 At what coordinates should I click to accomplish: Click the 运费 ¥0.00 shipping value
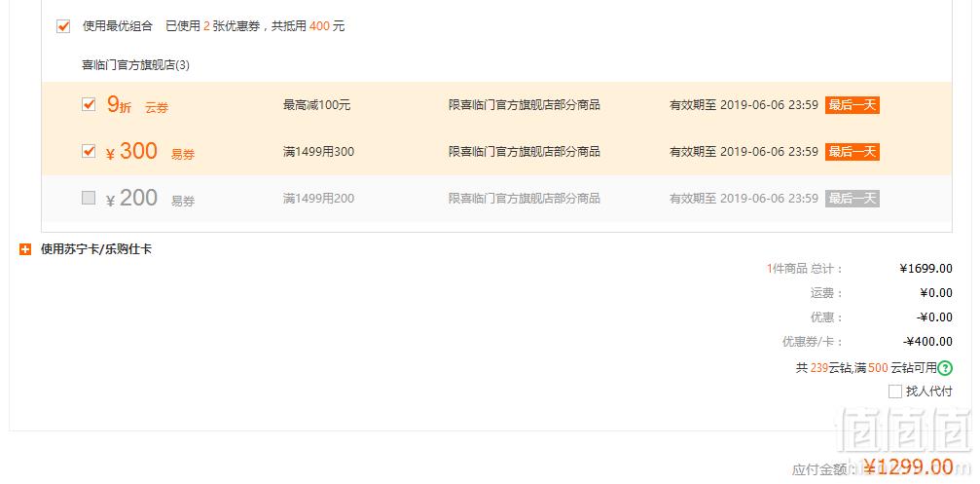tap(936, 293)
